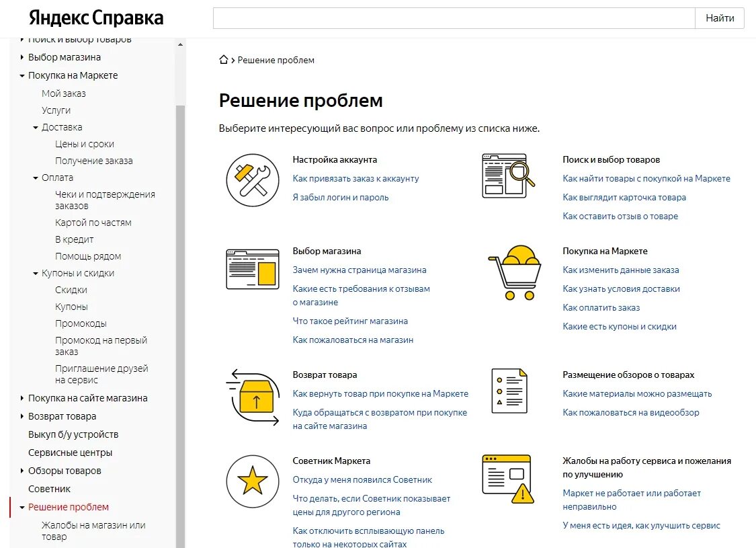Open Как оплатить заказ
Viewport: 756px width, 548px height.
[x=601, y=307]
